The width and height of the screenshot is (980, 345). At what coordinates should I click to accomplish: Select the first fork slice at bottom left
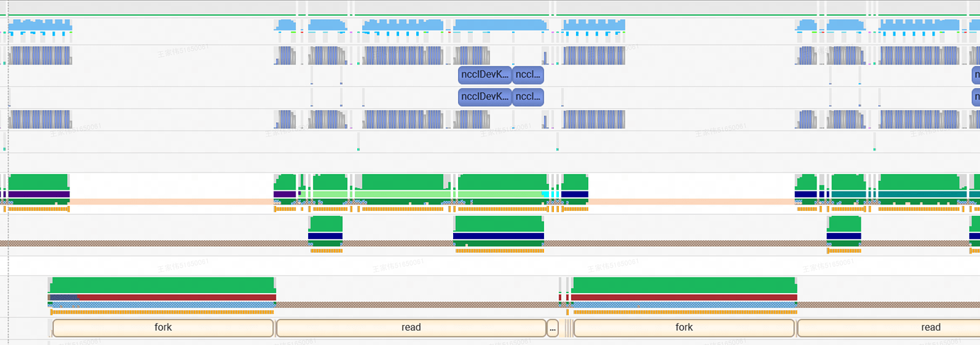click(163, 328)
